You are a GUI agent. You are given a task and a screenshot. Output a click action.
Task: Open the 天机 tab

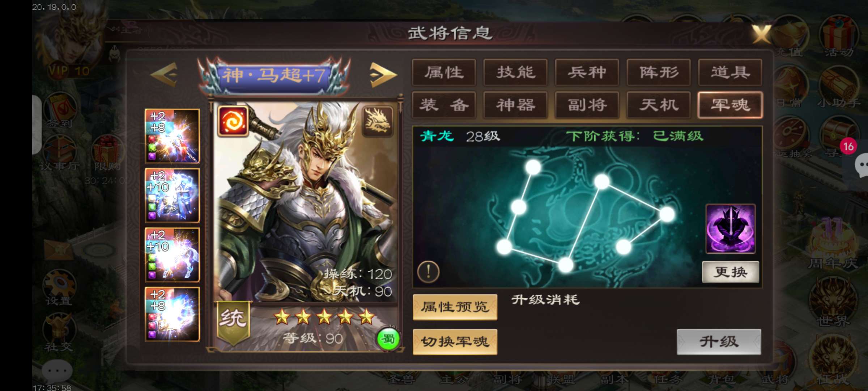pyautogui.click(x=659, y=105)
